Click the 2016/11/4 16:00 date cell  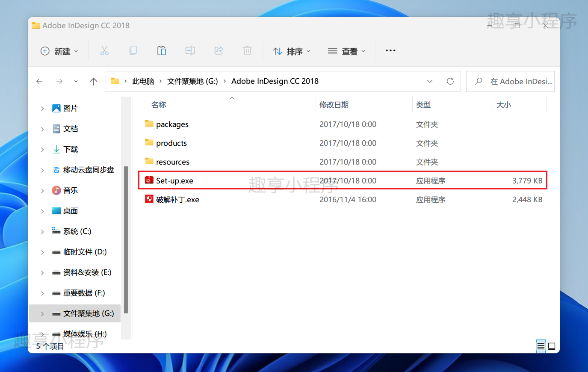tap(348, 199)
